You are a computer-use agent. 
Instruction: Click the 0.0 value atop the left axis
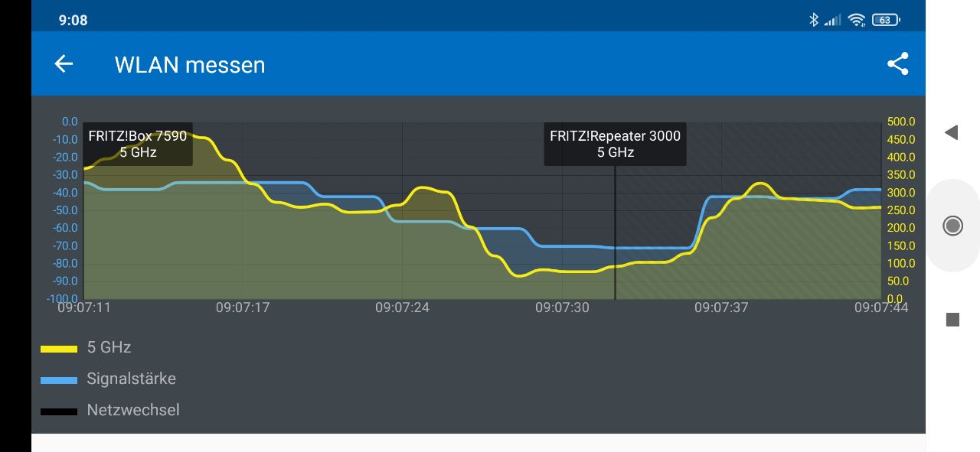70,122
